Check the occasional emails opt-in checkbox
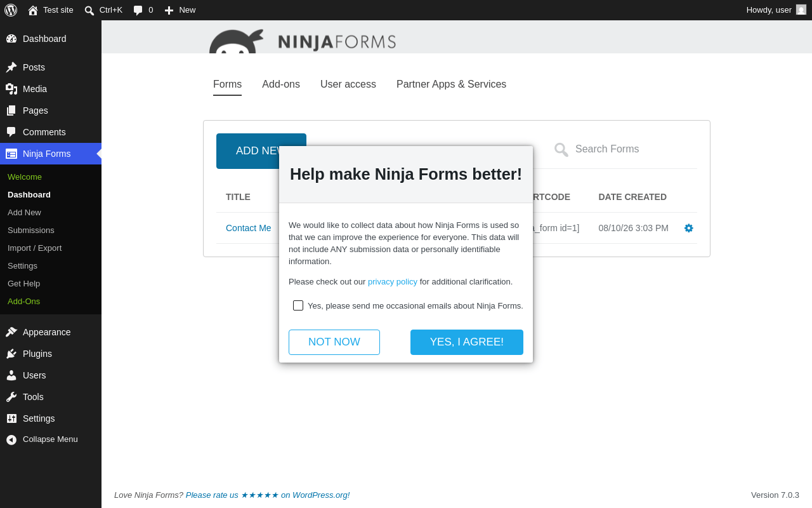 point(298,305)
